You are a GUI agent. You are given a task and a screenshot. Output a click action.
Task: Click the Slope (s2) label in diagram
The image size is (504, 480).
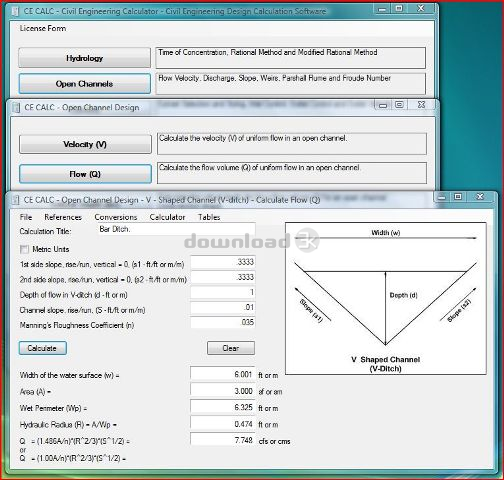459,311
